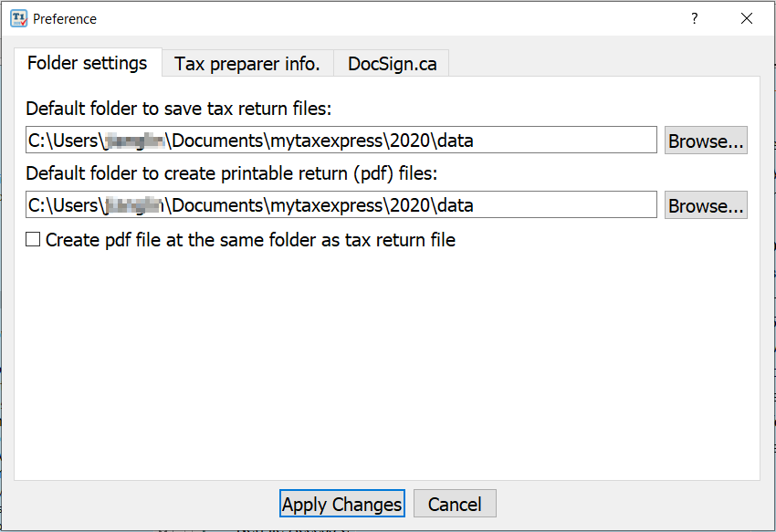Image resolution: width=776 pixels, height=532 pixels.
Task: Browse for the printable pdf files folder
Action: point(706,205)
